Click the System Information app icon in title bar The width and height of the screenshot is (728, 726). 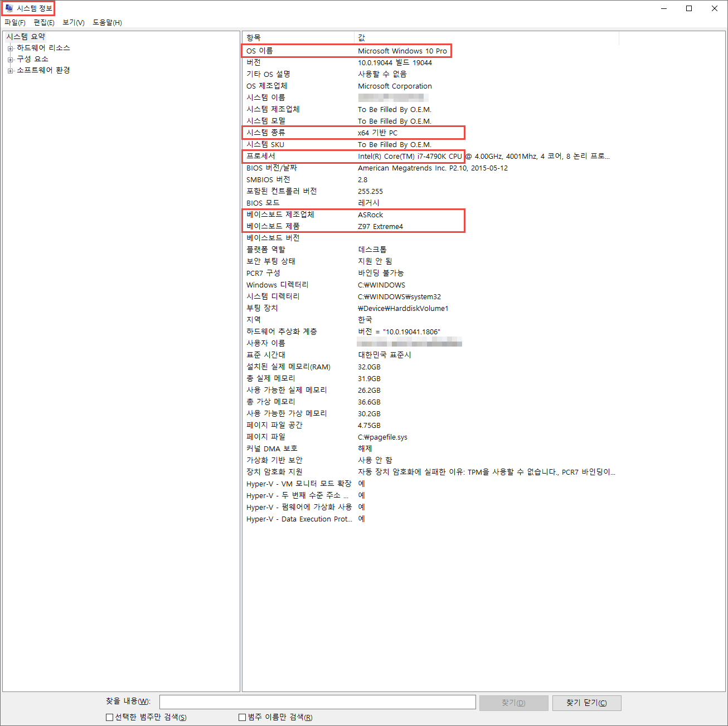9,8
